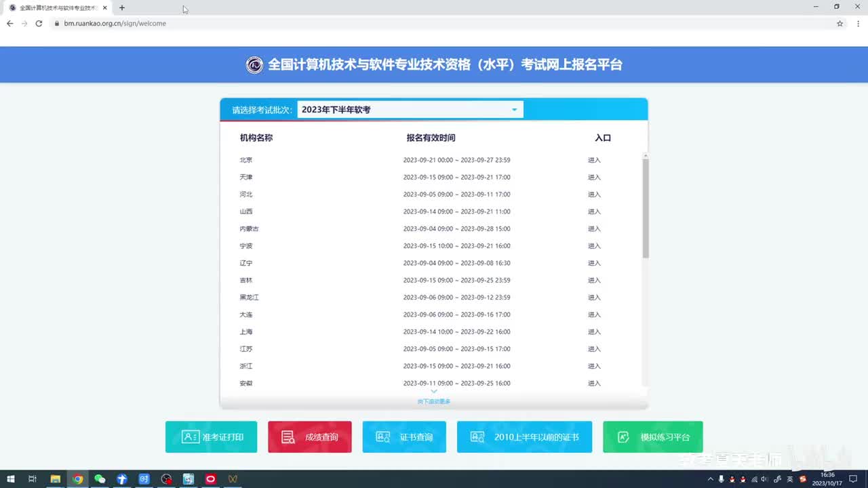The height and width of the screenshot is (488, 868).
Task: Click the platform logo in the header
Action: click(x=254, y=65)
